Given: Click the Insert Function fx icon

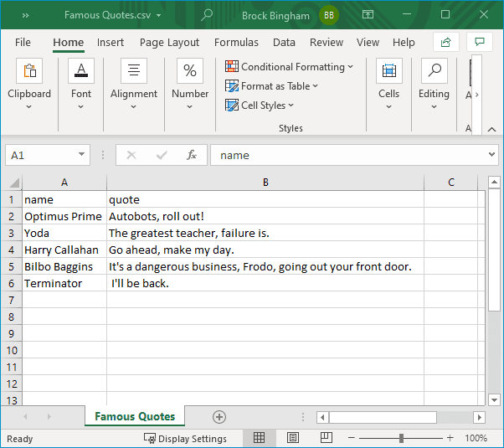Looking at the screenshot, I should pos(192,155).
